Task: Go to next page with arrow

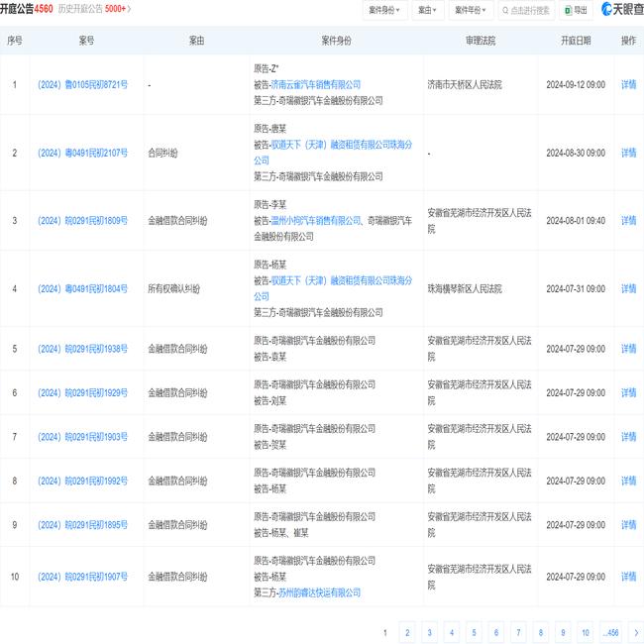Action: (x=635, y=632)
